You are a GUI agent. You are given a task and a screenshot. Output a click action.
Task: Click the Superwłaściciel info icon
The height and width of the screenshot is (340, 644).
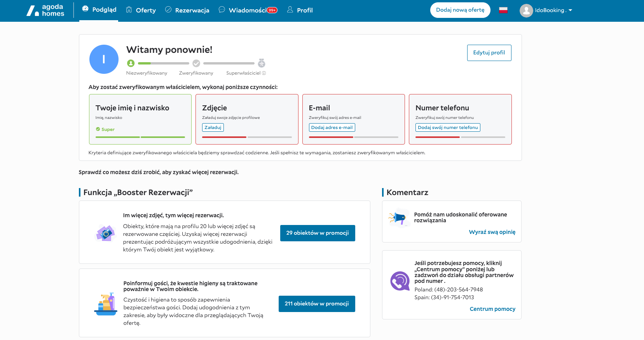(x=264, y=73)
